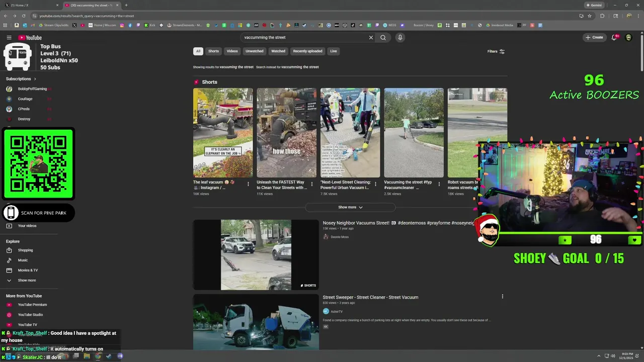Open the Create menu button
This screenshot has width=644, height=362.
pos(594,37)
